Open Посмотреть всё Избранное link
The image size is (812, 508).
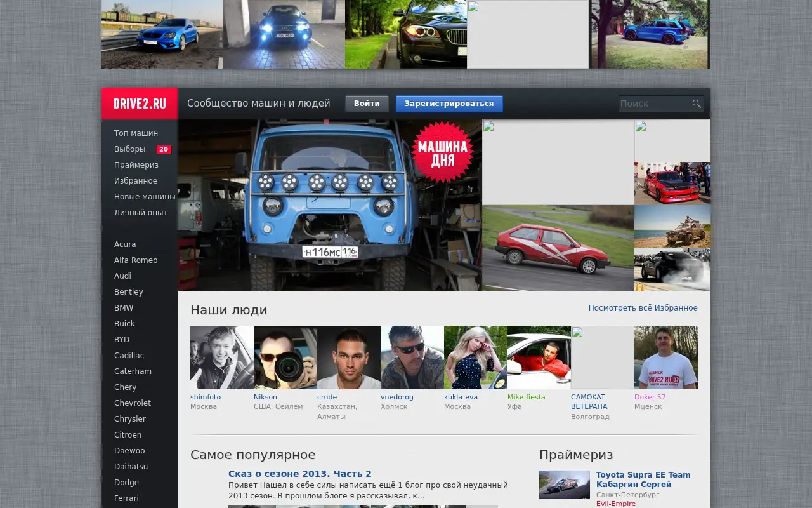[643, 308]
